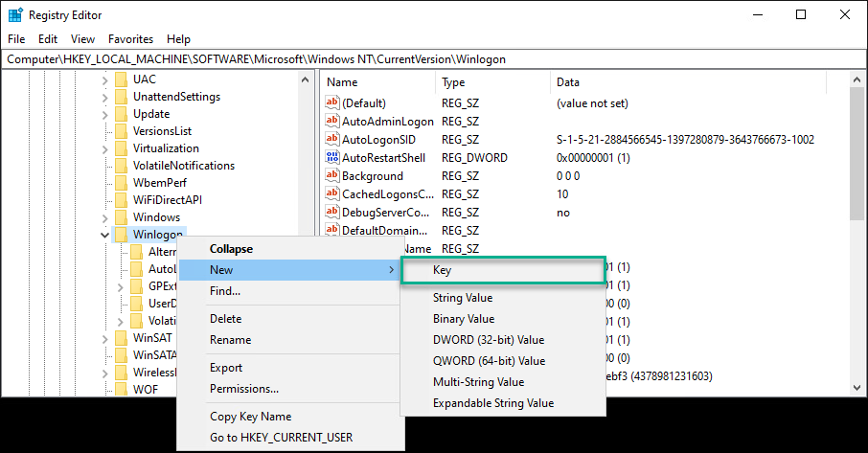This screenshot has width=868, height=453.
Task: Expand the Windows key node
Action: coord(104,217)
